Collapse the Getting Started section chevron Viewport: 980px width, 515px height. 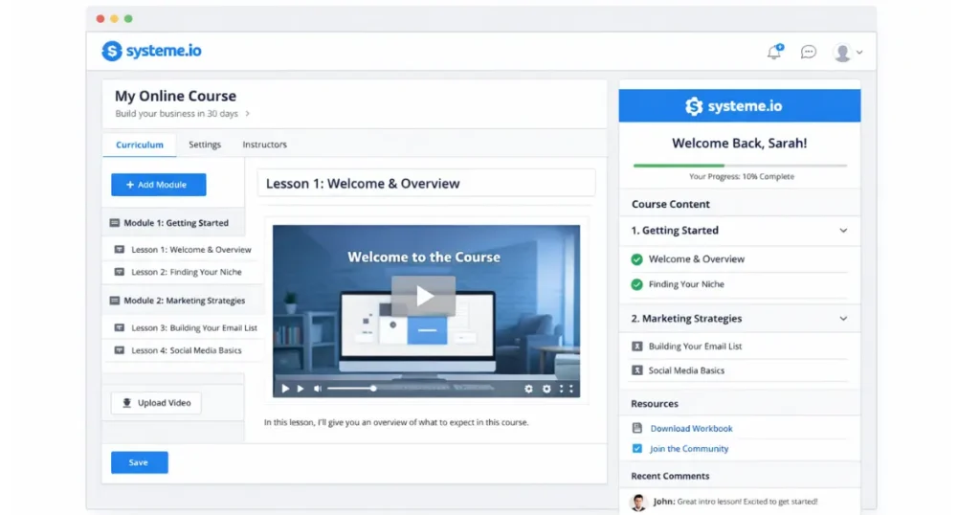(x=843, y=231)
